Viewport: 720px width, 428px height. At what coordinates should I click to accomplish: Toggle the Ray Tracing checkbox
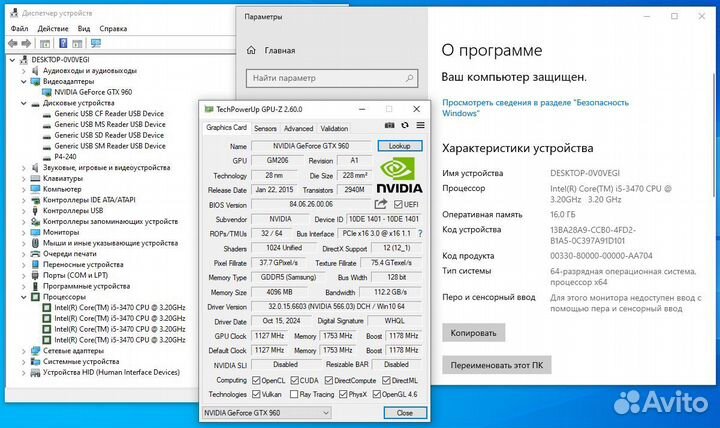click(x=294, y=394)
